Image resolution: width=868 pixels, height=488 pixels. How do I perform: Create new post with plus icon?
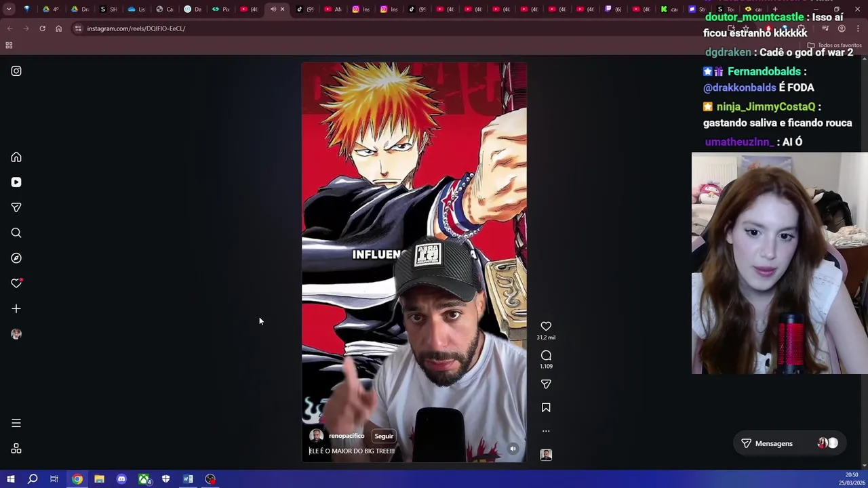[x=16, y=309]
